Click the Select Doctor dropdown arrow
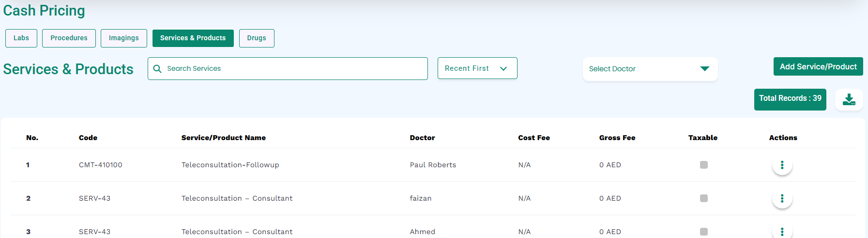 pyautogui.click(x=705, y=69)
